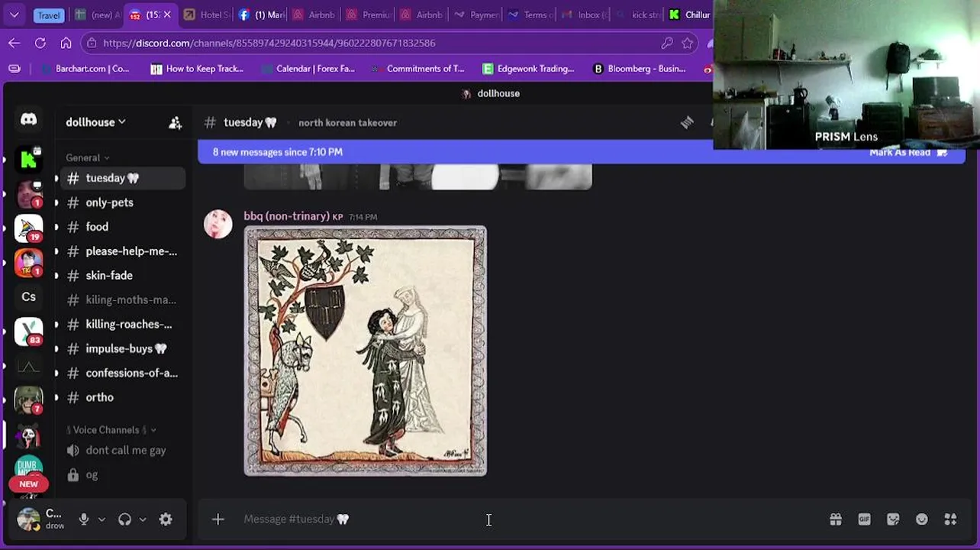This screenshot has width=980, height=550.
Task: Open the threads icon in the channel header
Action: click(x=687, y=122)
